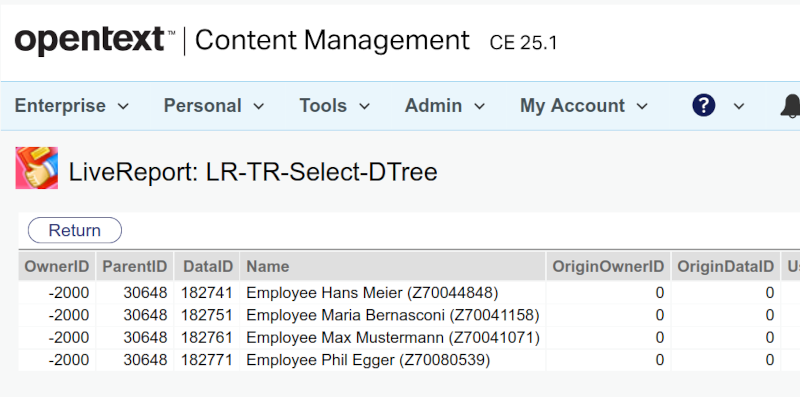
Task: Expand the Enterprise menu chevron
Action: click(123, 106)
